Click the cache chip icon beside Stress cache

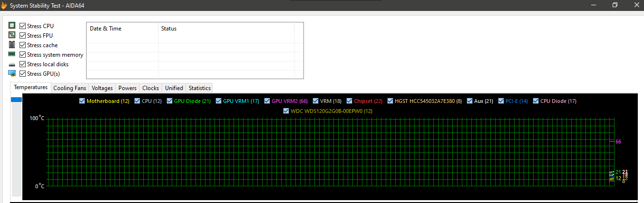(x=12, y=45)
